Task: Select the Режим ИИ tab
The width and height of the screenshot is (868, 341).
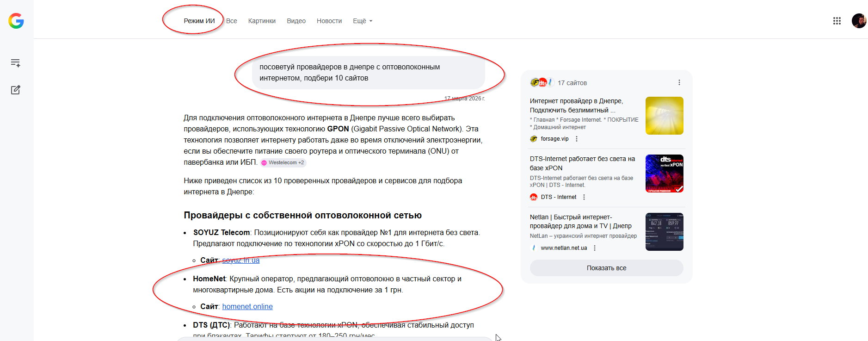Action: pos(199,21)
